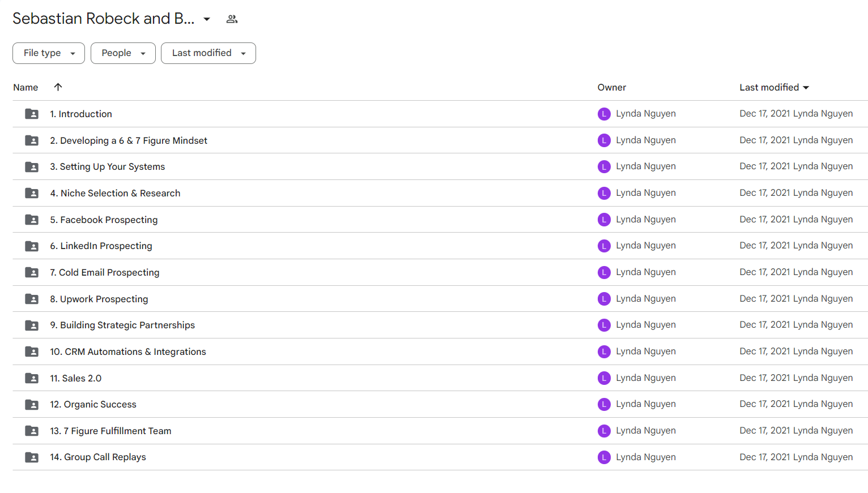Click folder icon for 14. Group Call Replays
Image resolution: width=868 pixels, height=493 pixels.
pyautogui.click(x=32, y=457)
